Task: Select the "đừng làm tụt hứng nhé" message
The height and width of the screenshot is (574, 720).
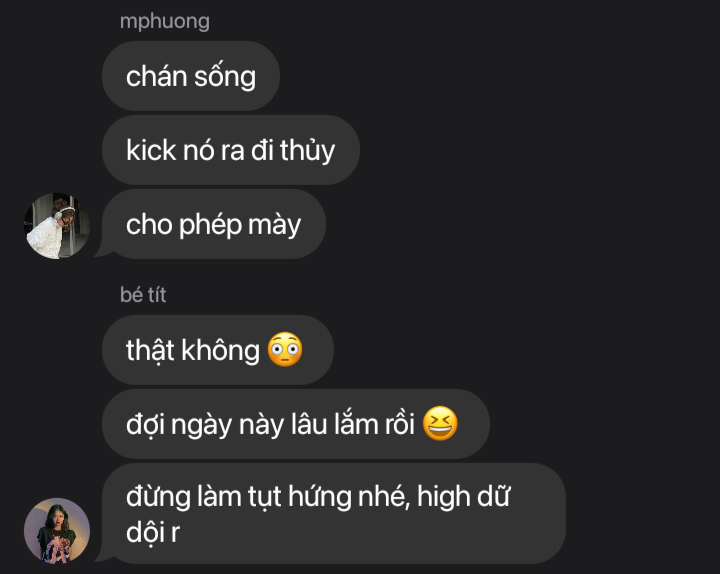Action: coord(334,513)
